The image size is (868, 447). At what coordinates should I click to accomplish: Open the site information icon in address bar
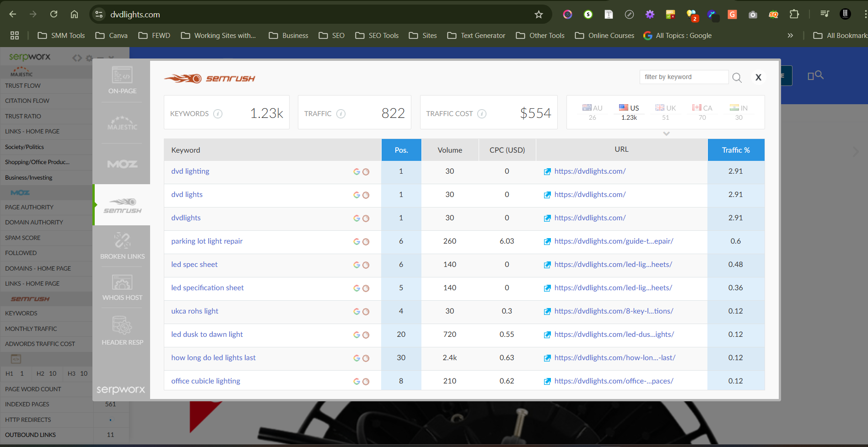[x=99, y=15]
